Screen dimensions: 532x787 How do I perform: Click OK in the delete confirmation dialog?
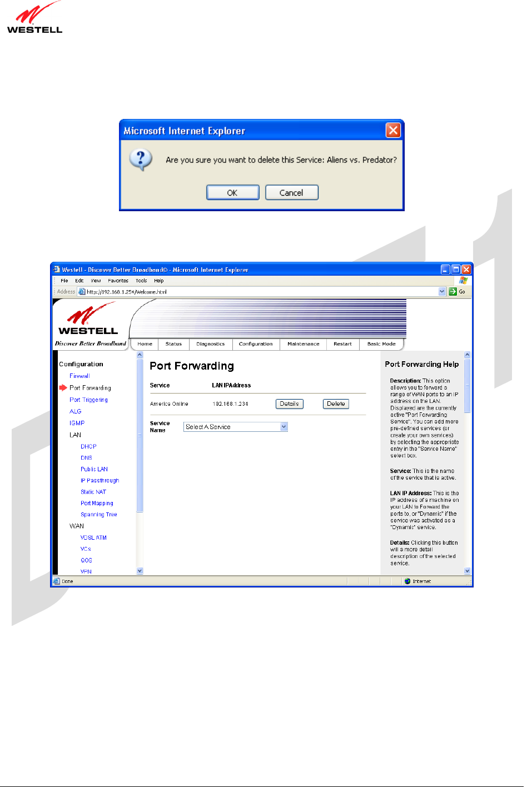(x=232, y=192)
